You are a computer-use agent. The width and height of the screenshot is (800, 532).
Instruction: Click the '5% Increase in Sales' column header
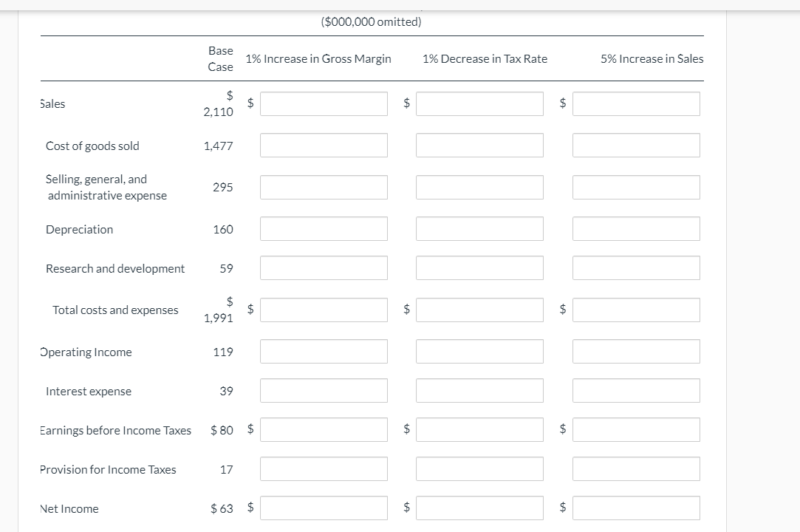tap(652, 58)
